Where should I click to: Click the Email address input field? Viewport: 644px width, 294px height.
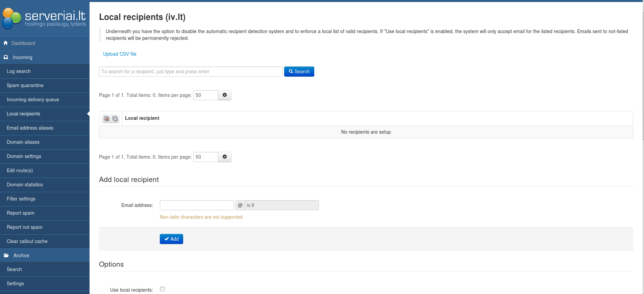[x=197, y=205]
